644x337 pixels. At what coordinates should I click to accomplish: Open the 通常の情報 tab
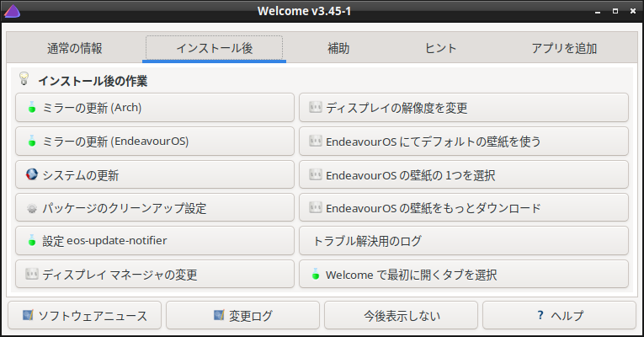point(74,48)
